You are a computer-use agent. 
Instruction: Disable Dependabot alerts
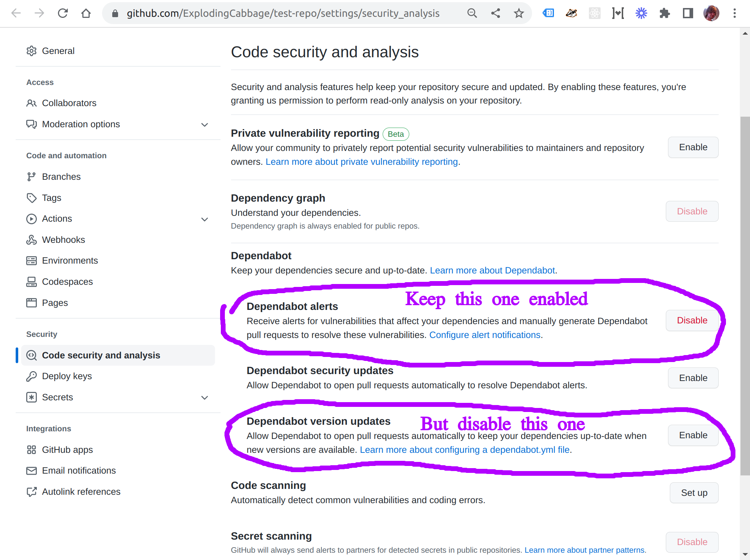coord(692,320)
